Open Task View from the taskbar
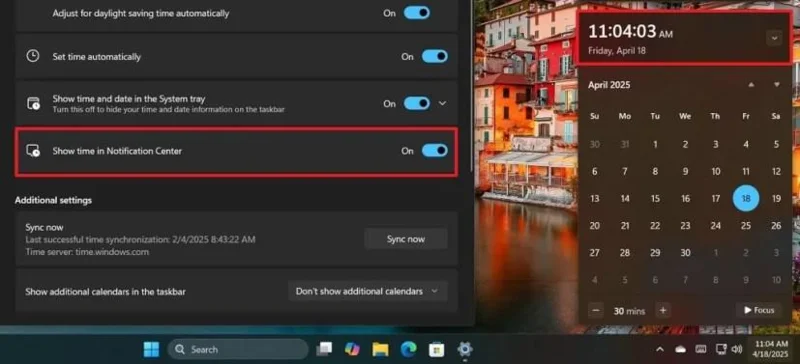 324,349
